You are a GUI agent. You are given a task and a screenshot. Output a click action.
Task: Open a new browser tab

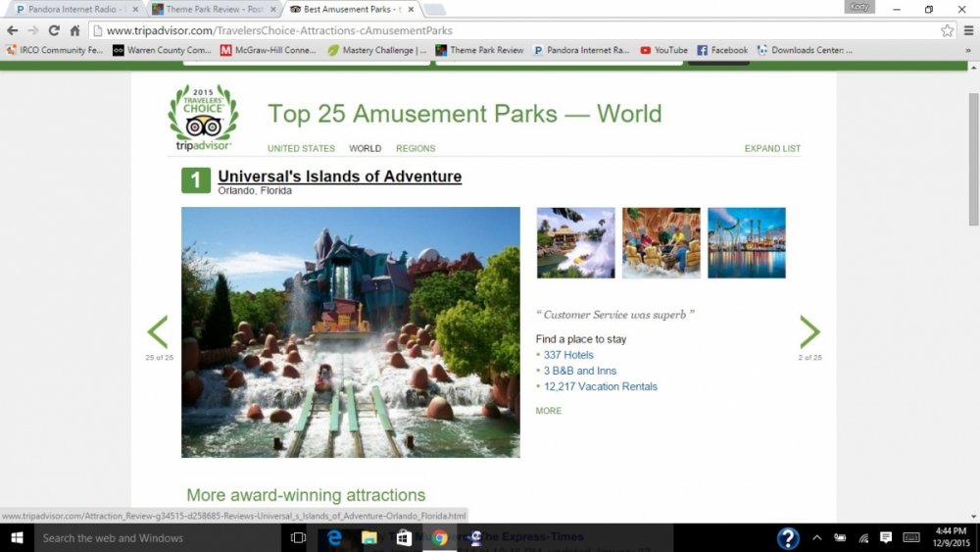tap(435, 10)
